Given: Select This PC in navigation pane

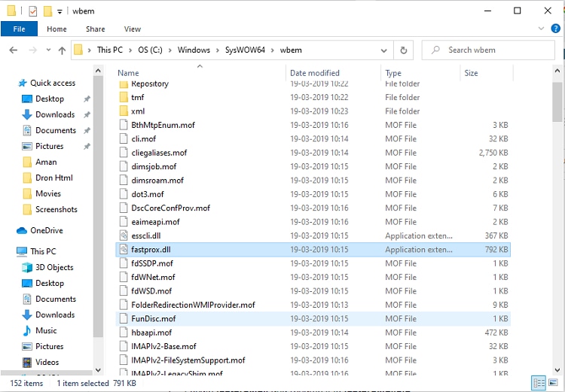Looking at the screenshot, I should pos(43,251).
